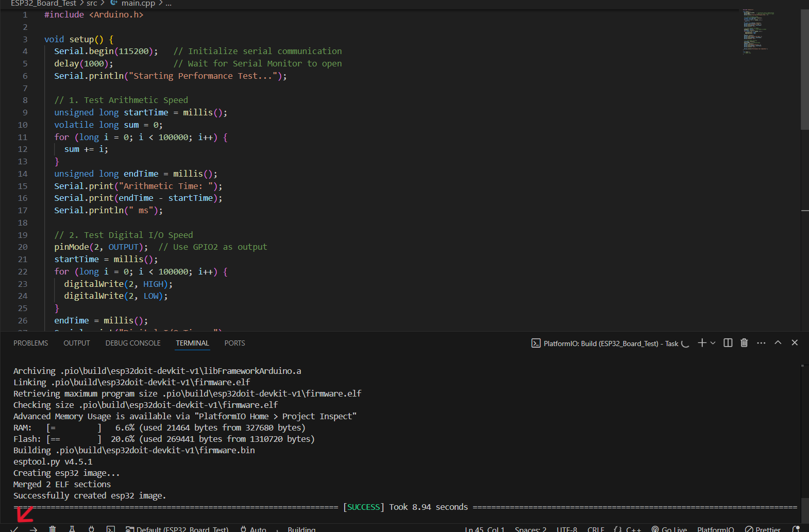This screenshot has height=532, width=809.
Task: Click the [SUCCESS] text in terminal
Action: [364, 507]
